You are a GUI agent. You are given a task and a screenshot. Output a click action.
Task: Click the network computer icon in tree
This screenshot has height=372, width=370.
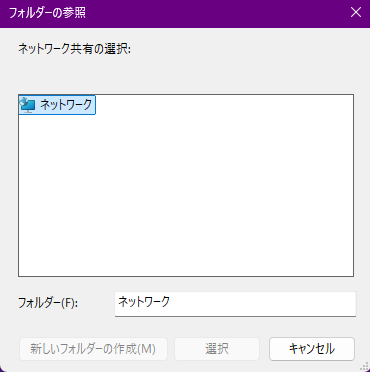pyautogui.click(x=28, y=105)
